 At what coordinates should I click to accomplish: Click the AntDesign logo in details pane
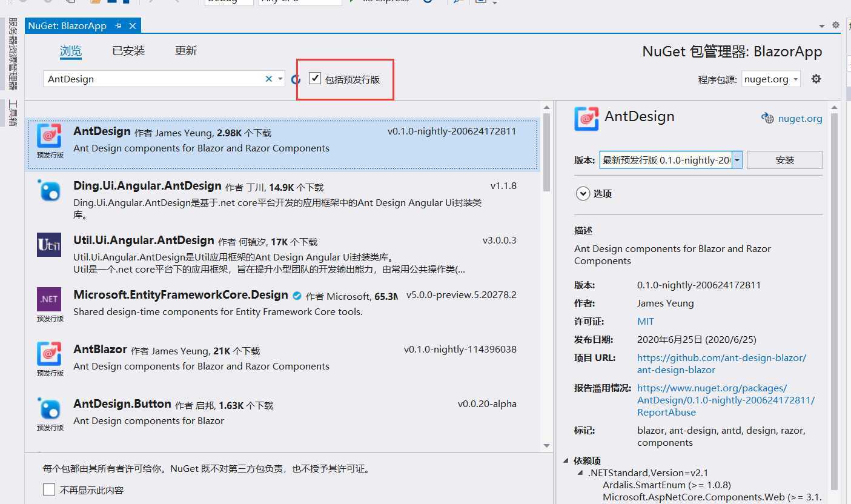point(586,119)
